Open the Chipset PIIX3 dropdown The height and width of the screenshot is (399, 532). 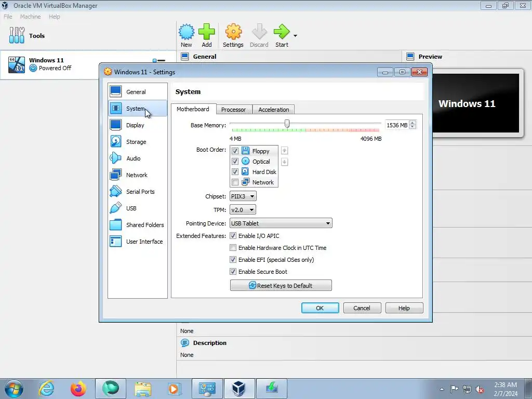pos(243,196)
